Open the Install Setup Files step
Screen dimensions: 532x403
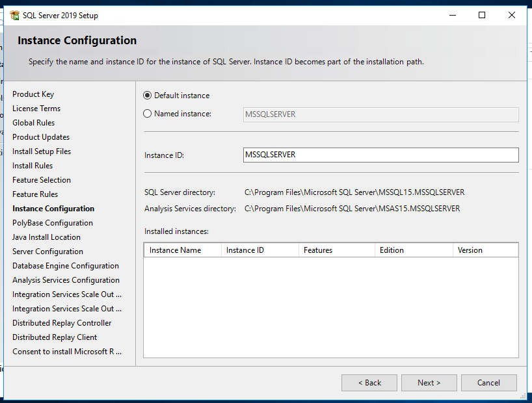point(42,151)
